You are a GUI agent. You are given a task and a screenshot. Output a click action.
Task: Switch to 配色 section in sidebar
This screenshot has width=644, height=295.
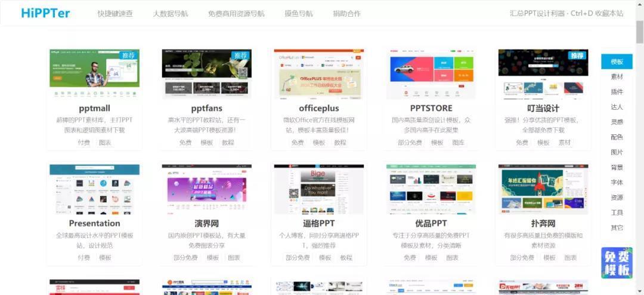(617, 137)
